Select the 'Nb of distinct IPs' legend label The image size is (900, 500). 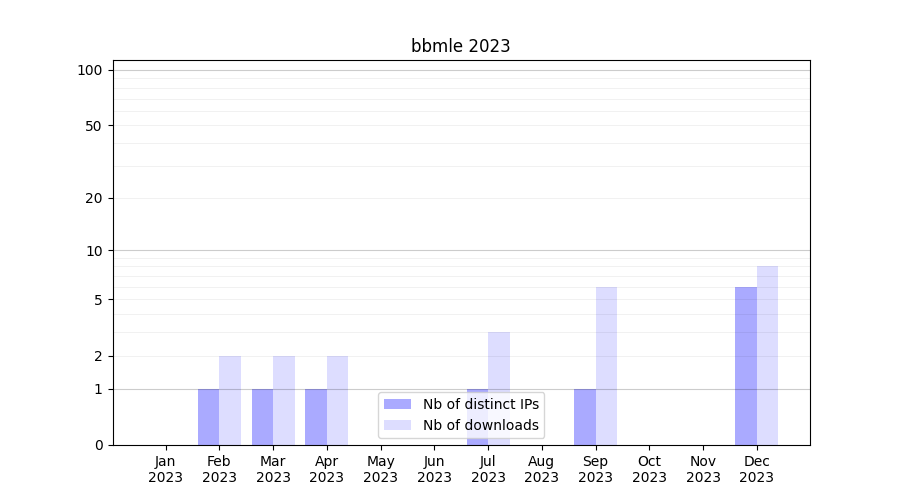pos(480,404)
